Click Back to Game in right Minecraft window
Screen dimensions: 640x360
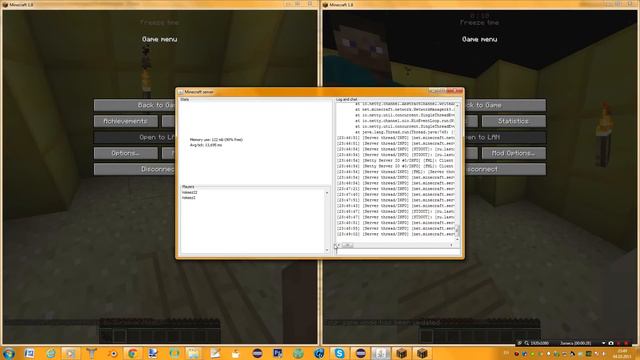click(x=505, y=105)
